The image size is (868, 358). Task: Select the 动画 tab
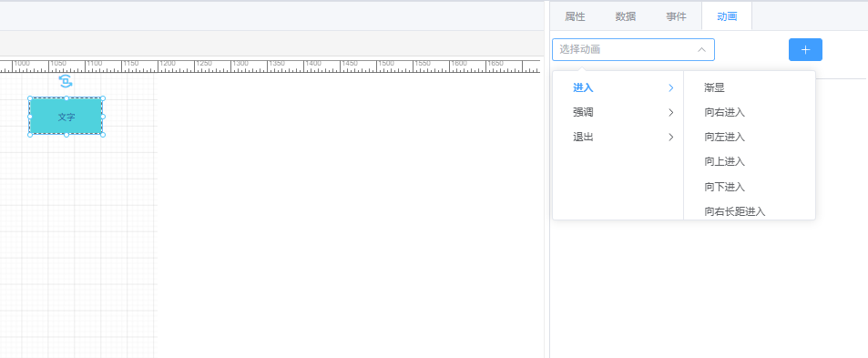tap(727, 16)
